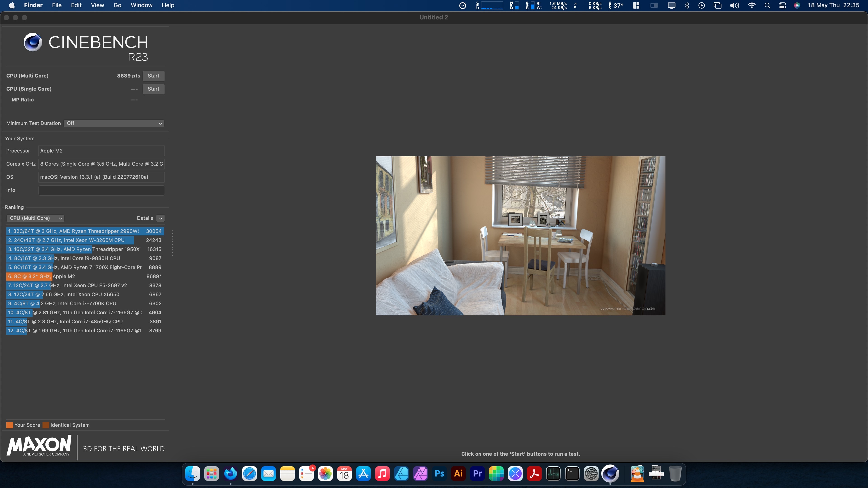
Task: Open App Store from the Dock
Action: point(363,474)
